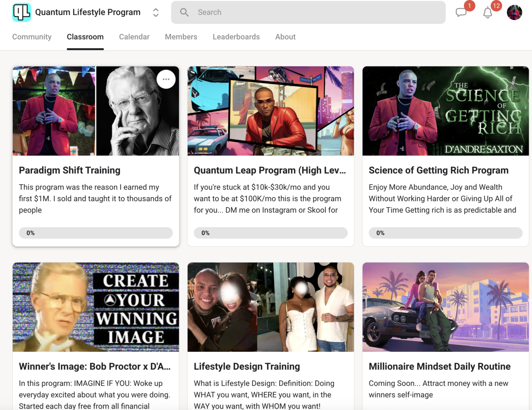
Task: Click the Quantum Lifestyle Program logo icon
Action: (x=21, y=12)
